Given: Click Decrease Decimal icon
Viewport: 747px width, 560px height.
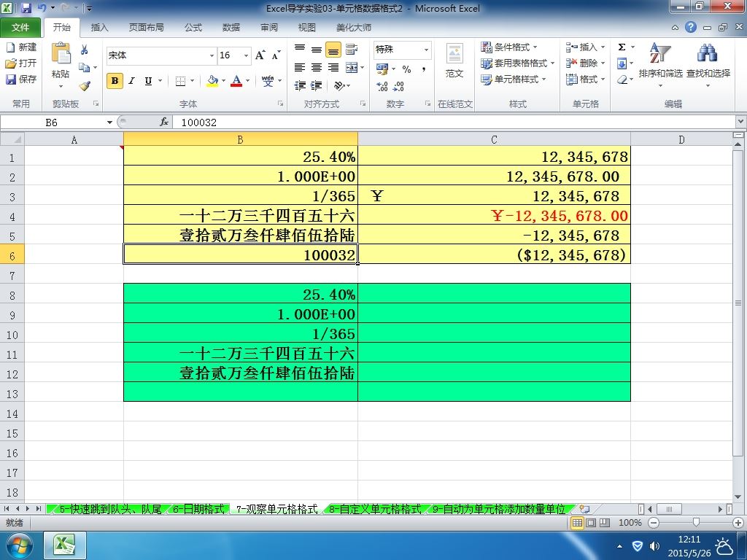Looking at the screenshot, I should pyautogui.click(x=399, y=86).
